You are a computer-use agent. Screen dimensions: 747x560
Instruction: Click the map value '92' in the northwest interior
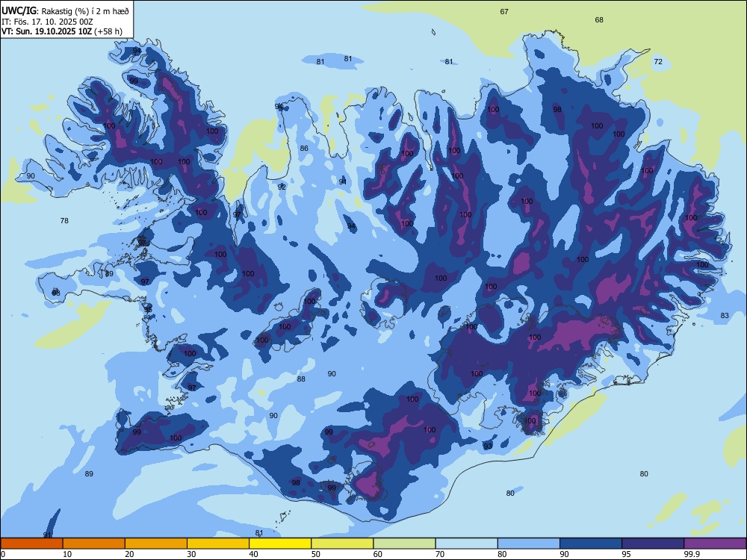282,187
